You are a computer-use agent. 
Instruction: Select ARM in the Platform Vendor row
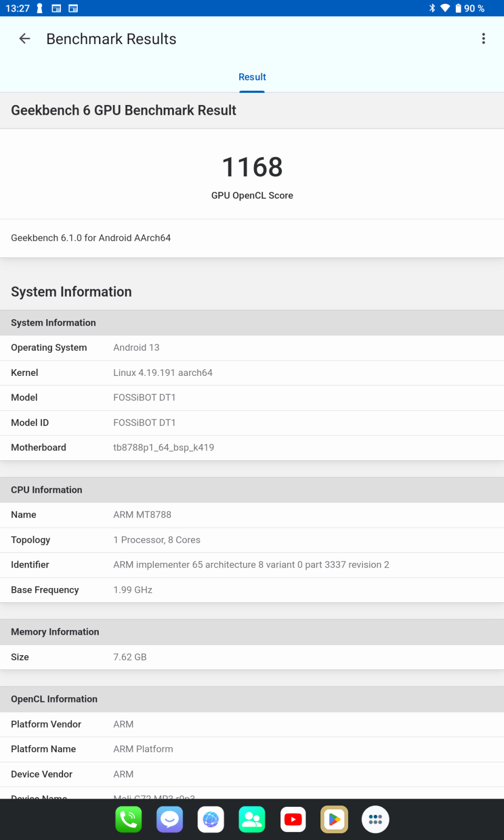coord(123,724)
